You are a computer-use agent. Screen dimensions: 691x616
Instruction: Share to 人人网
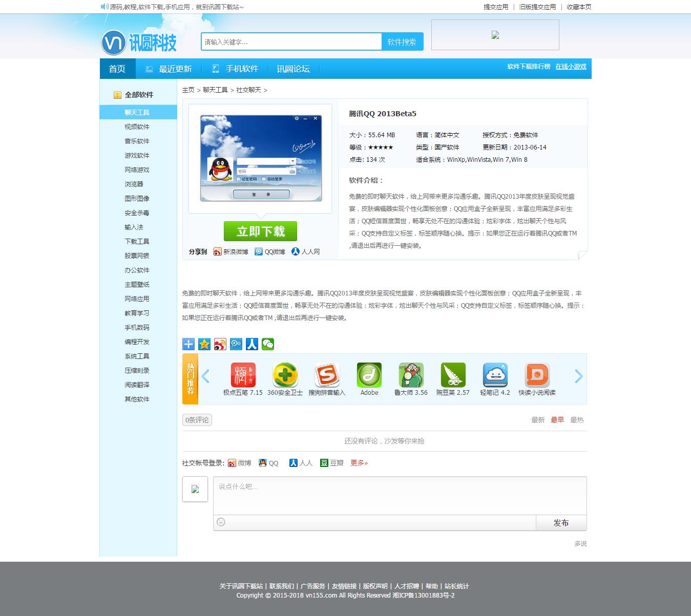point(305,251)
